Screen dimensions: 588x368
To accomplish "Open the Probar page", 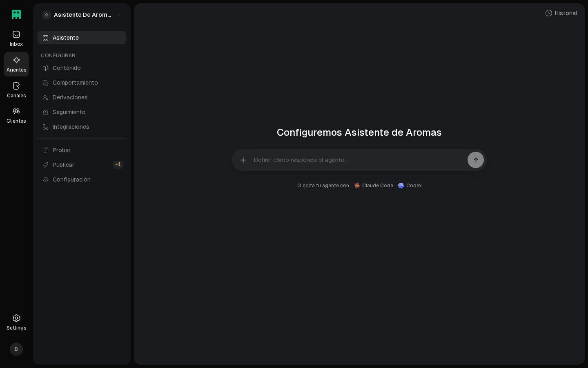I will 82,150.
